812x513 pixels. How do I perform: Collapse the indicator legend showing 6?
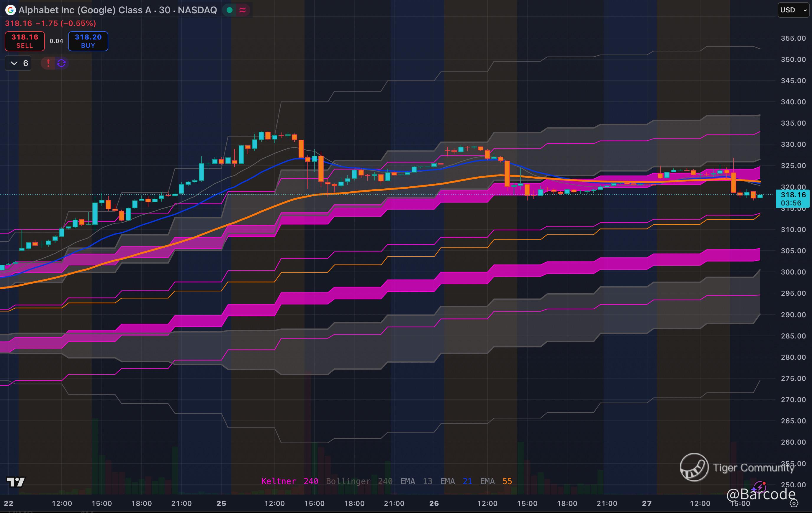pos(18,63)
